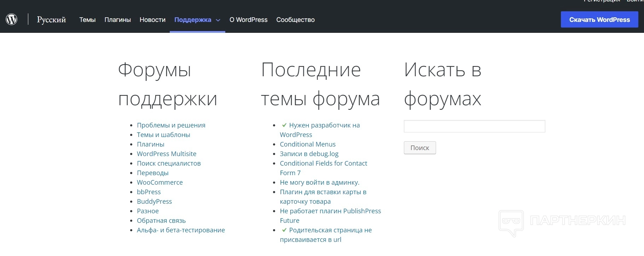
Task: Open the Темы menu item
Action: click(87, 20)
